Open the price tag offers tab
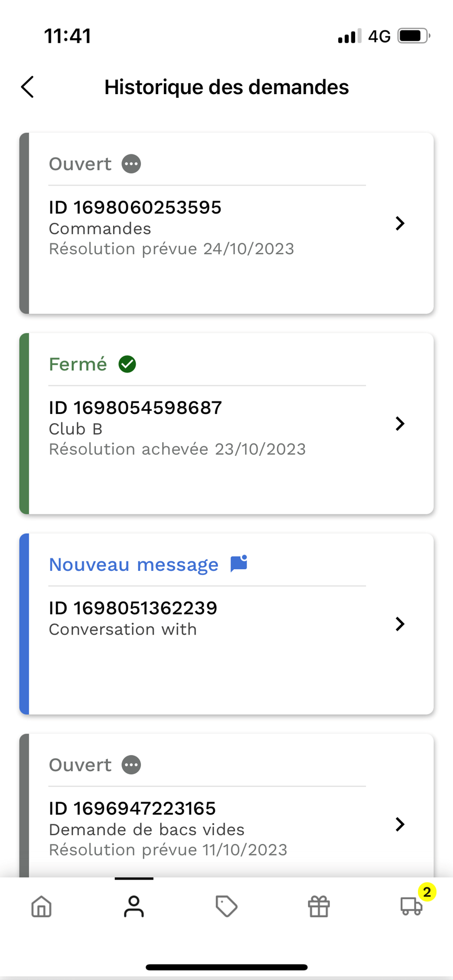This screenshot has width=453, height=980. point(227,906)
